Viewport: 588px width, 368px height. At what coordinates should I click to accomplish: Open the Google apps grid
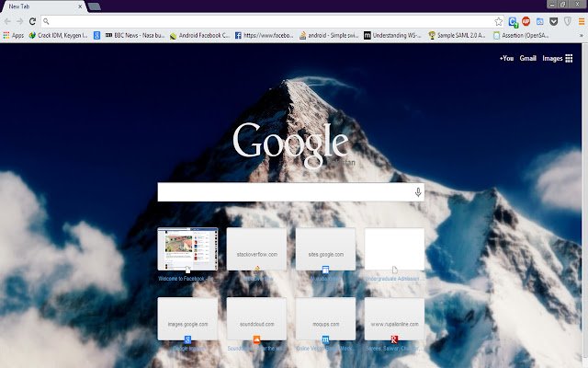point(569,58)
